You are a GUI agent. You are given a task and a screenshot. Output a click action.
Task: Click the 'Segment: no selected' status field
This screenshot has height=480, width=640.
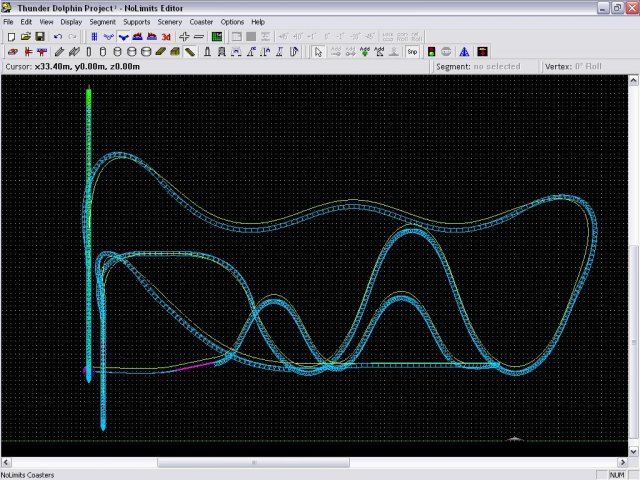pos(478,67)
